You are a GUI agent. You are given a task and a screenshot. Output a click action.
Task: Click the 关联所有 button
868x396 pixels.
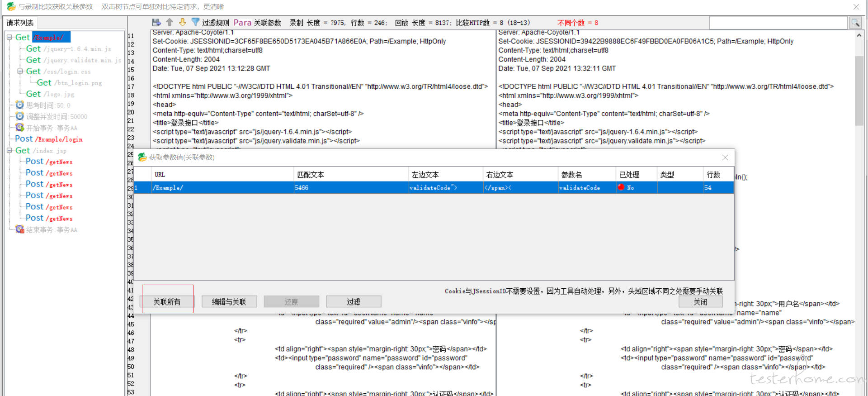[x=167, y=301]
